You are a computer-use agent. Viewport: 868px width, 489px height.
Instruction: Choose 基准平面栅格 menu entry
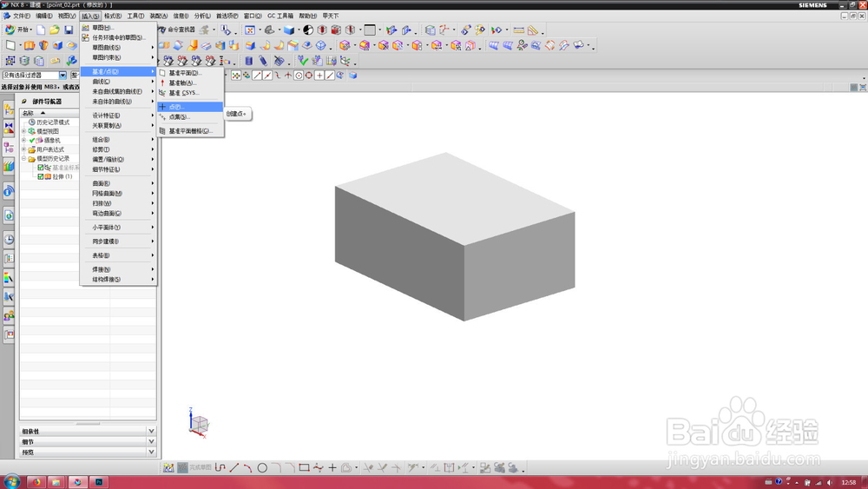click(x=190, y=131)
